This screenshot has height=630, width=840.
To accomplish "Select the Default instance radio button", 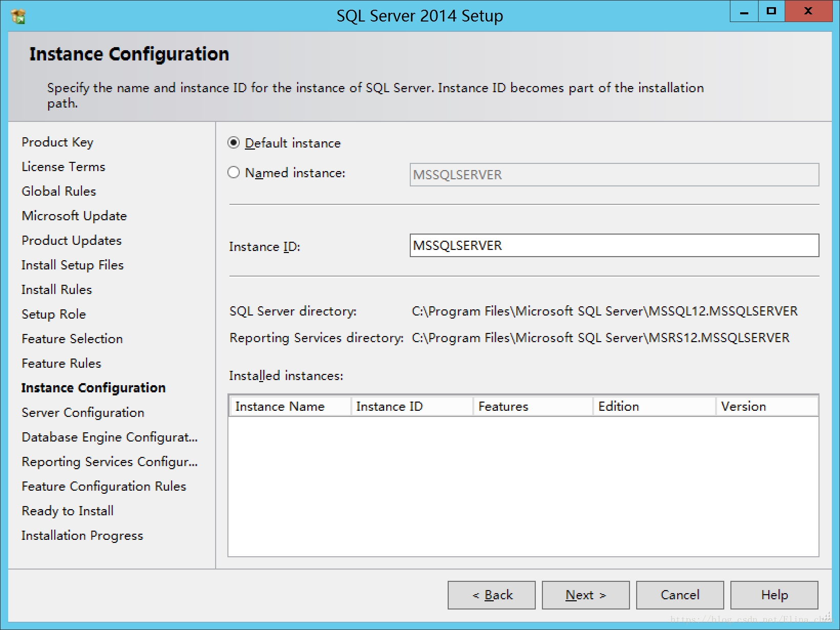I will (234, 143).
